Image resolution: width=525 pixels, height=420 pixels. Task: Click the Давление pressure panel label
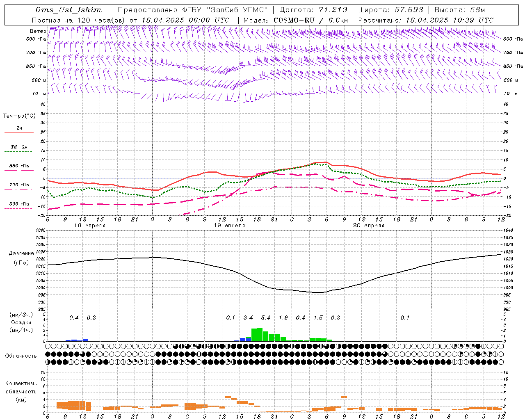(21, 253)
